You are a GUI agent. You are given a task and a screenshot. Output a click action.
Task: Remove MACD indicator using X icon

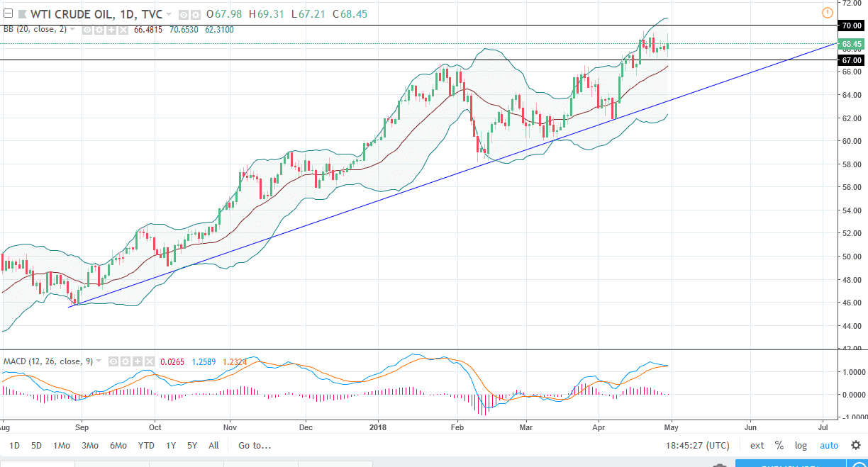pos(150,361)
